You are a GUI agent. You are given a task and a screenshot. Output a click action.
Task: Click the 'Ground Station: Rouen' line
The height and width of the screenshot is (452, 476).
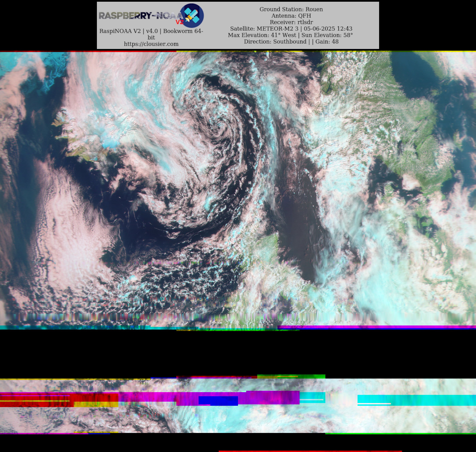tap(291, 9)
